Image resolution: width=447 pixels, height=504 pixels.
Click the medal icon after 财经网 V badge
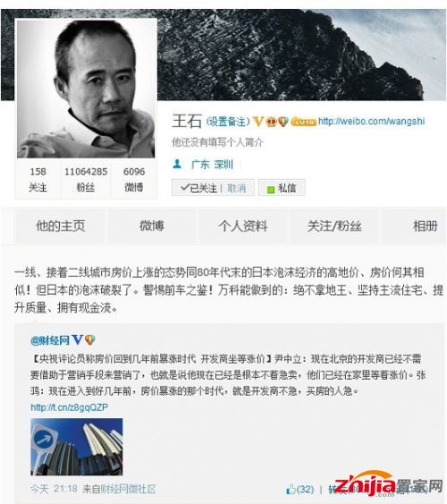tap(89, 340)
